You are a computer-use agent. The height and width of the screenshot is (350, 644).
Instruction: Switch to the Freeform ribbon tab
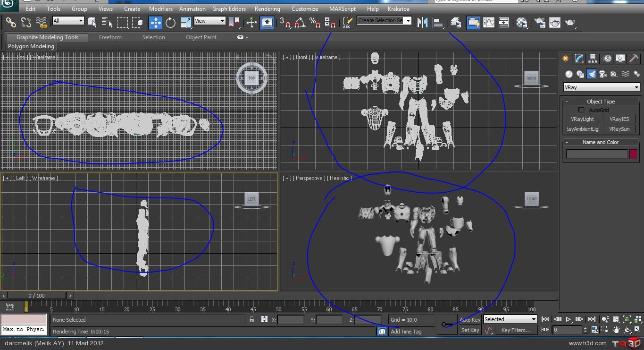(110, 37)
